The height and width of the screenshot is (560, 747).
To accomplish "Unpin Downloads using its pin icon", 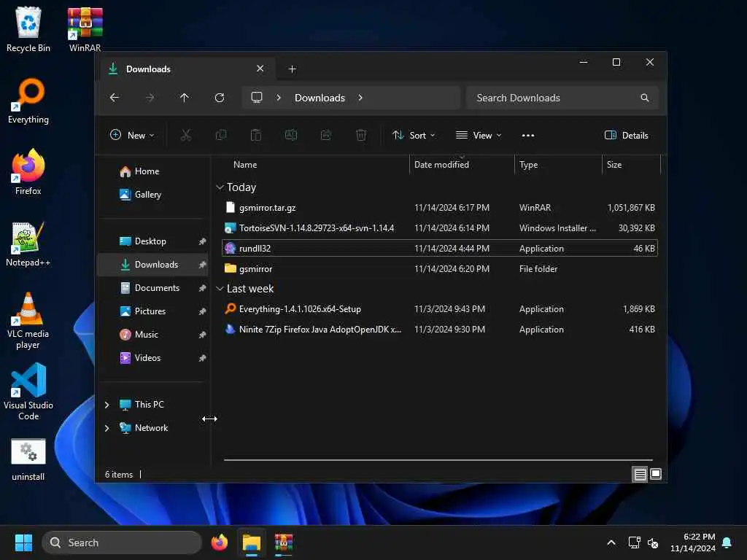I will click(203, 265).
